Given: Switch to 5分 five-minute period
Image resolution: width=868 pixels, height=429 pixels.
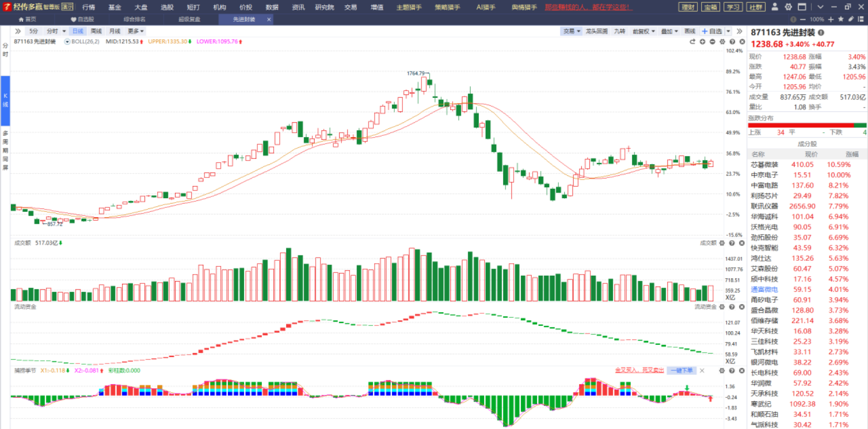Looking at the screenshot, I should [34, 31].
